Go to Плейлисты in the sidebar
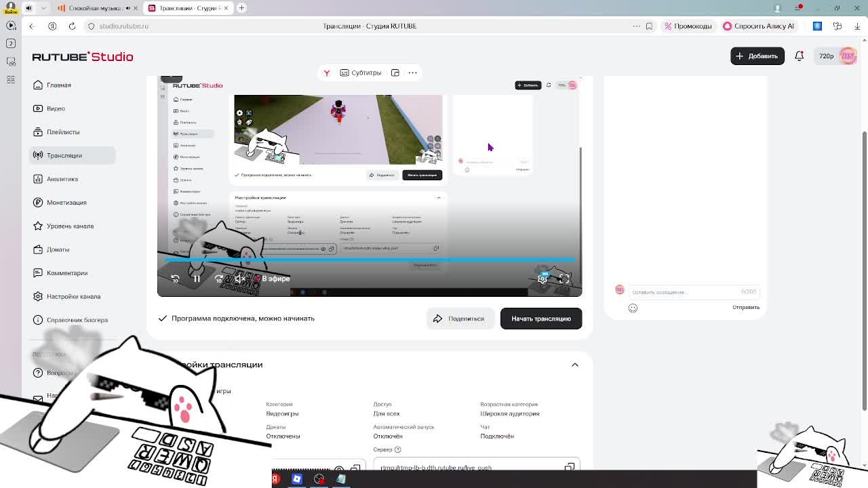 [x=72, y=132]
